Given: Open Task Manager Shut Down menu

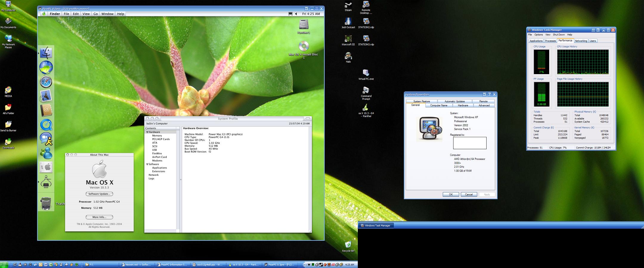Looking at the screenshot, I should 559,35.
